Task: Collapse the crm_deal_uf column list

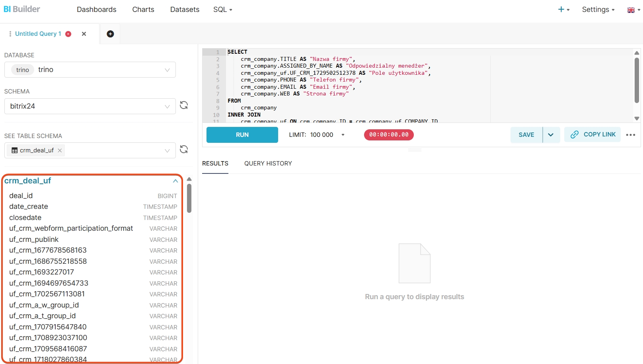Action: coord(175,181)
